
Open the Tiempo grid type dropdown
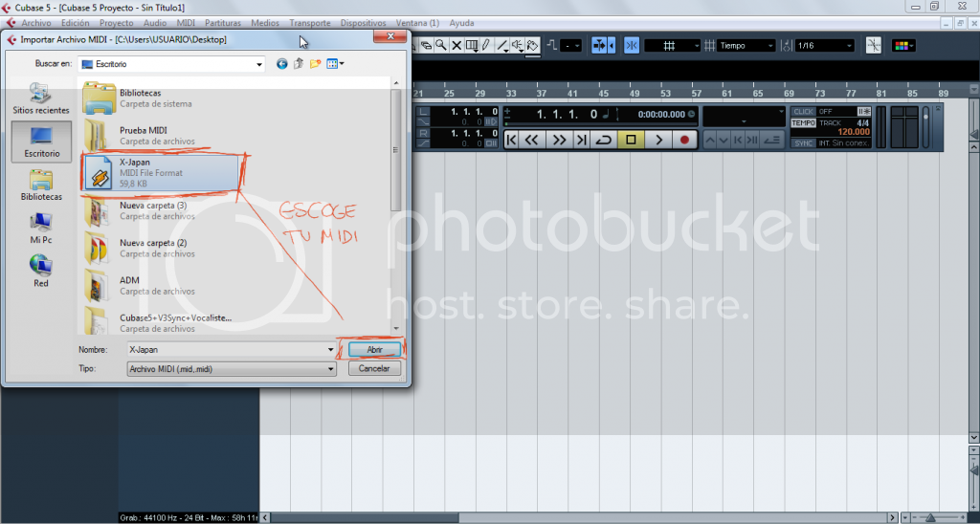[746, 46]
